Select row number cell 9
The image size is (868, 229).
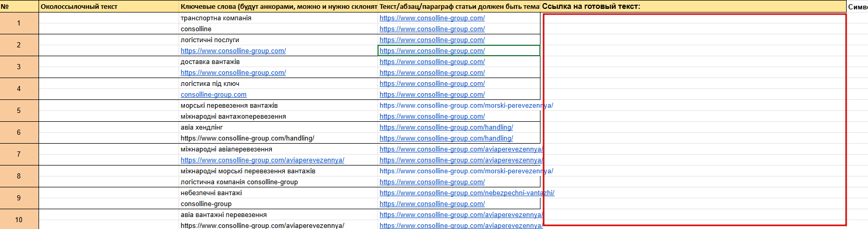[19, 198]
